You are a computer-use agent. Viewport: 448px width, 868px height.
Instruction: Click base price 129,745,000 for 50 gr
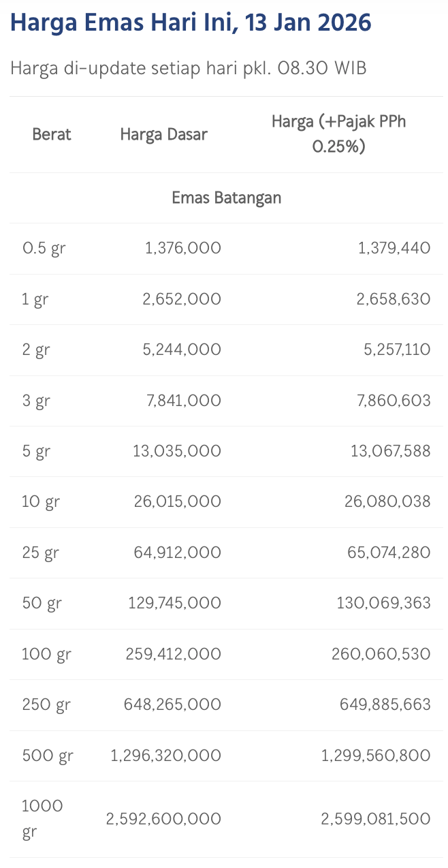174,603
